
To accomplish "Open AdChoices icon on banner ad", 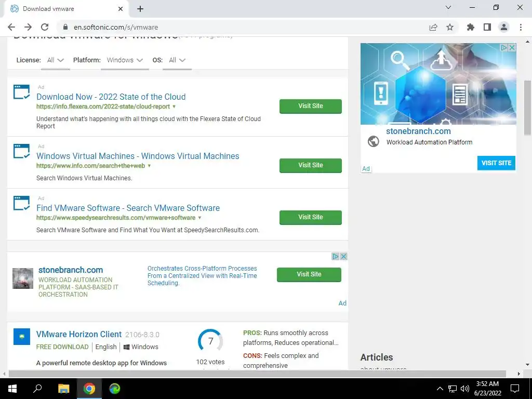I will pos(335,257).
